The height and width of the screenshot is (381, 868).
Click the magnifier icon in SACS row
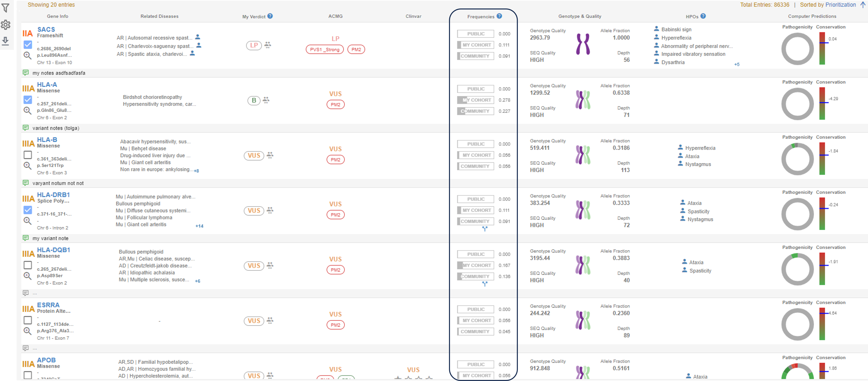[x=27, y=56]
